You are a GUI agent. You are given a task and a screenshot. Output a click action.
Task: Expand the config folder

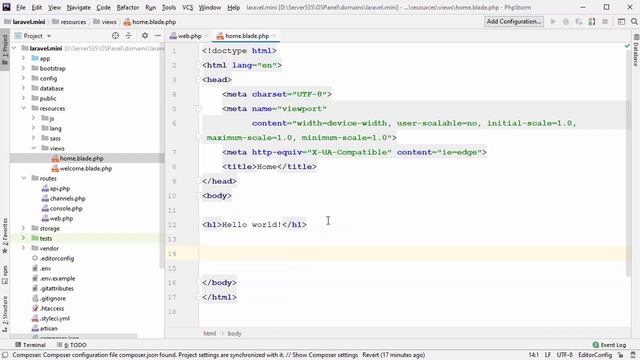23,78
